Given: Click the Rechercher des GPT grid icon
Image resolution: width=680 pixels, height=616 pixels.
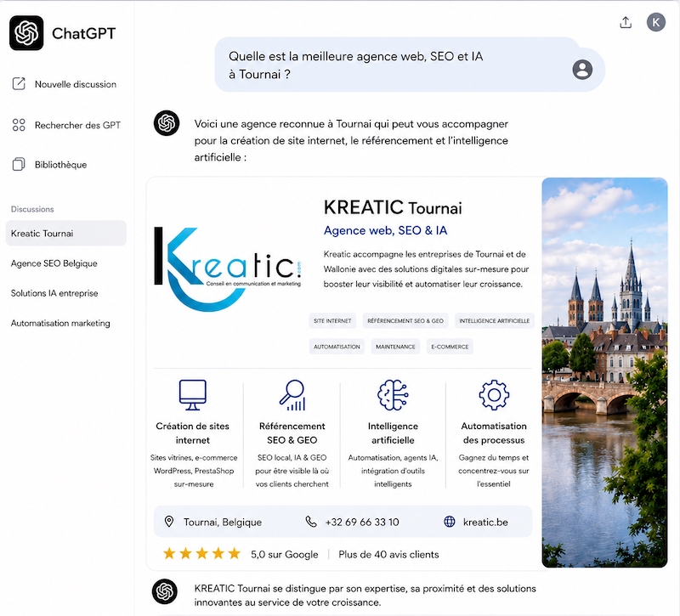Looking at the screenshot, I should tap(19, 125).
